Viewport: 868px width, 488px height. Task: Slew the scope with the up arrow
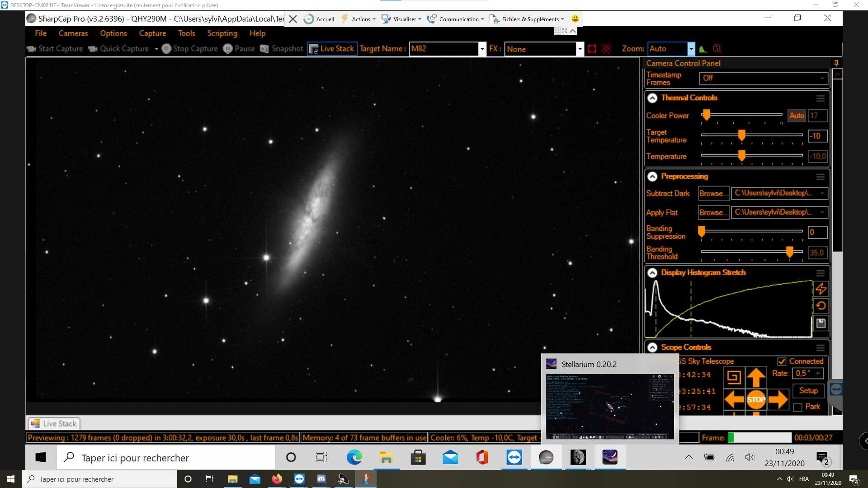coord(756,376)
